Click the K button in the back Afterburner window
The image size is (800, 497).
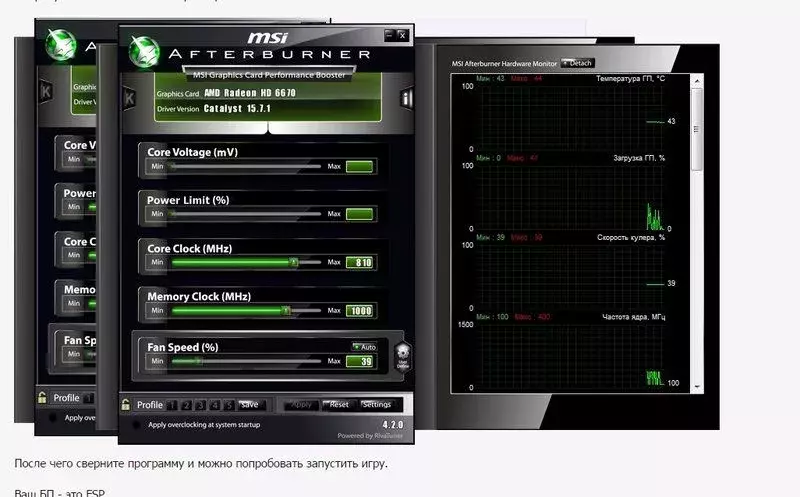(x=46, y=92)
